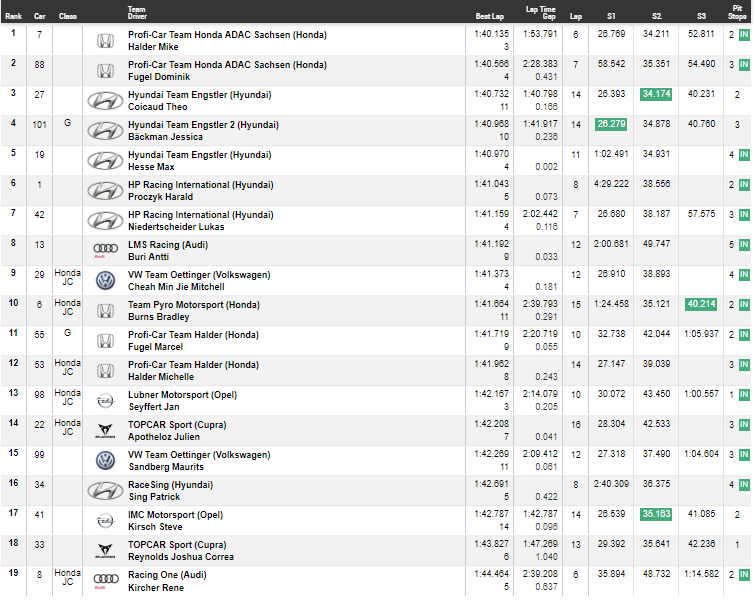This screenshot has width=755, height=605.
Task: Click the green IN badge in Kircher Rene's row
Action: tap(744, 575)
